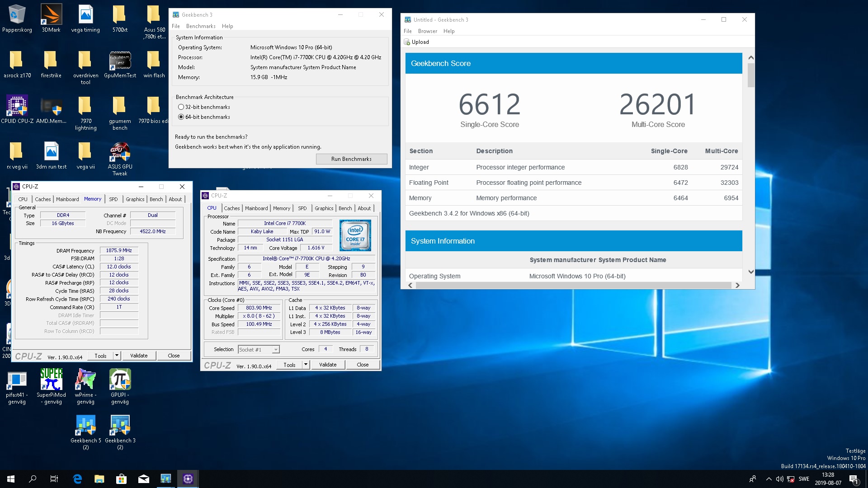Click the Intel Core i7 logo in CPU-Z
This screenshot has width=868, height=488.
pos(355,235)
